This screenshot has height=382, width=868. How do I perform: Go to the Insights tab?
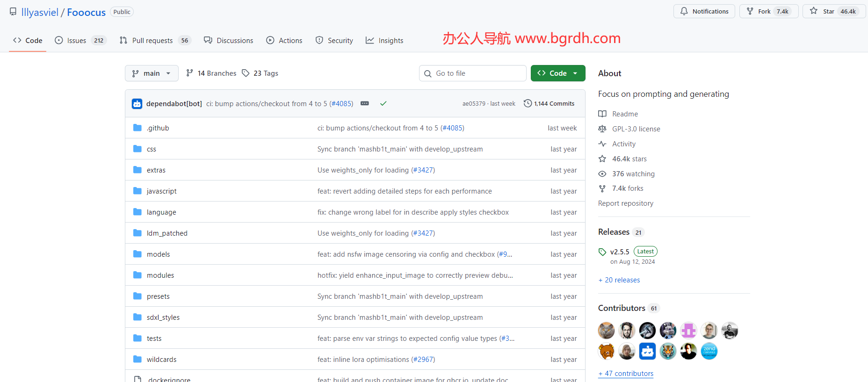click(384, 41)
